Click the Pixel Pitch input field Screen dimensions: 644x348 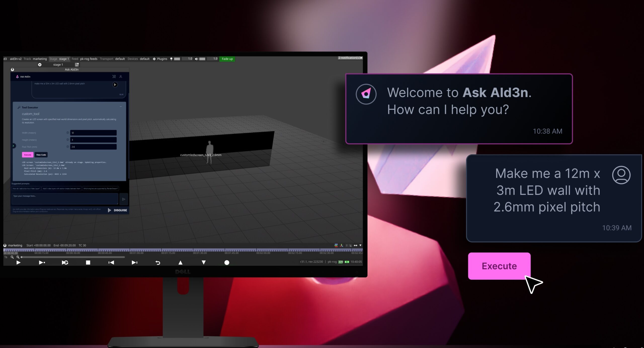(x=93, y=147)
